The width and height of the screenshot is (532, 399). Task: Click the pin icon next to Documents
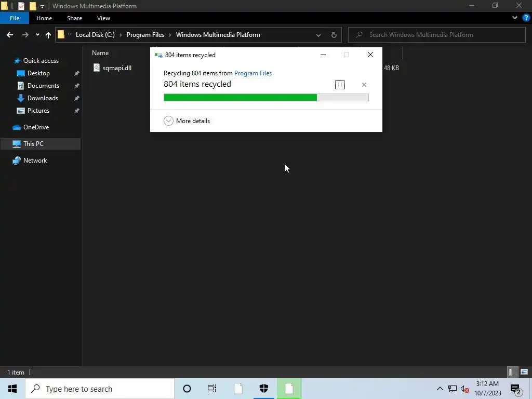(77, 86)
